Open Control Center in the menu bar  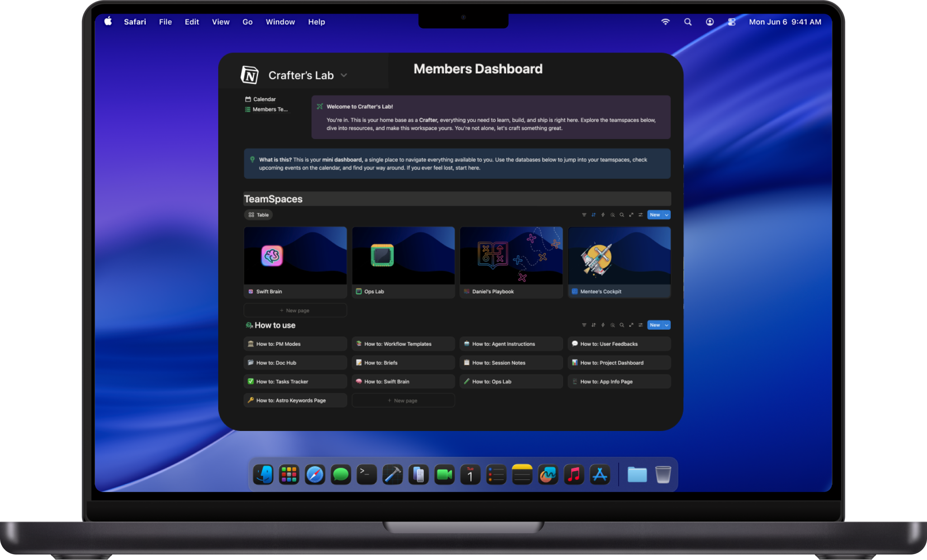coord(731,22)
